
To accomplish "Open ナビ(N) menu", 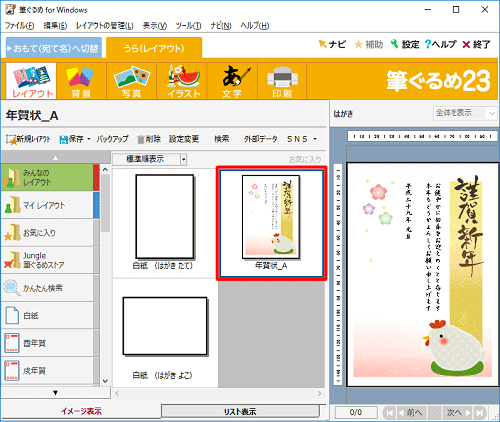I will tap(221, 26).
